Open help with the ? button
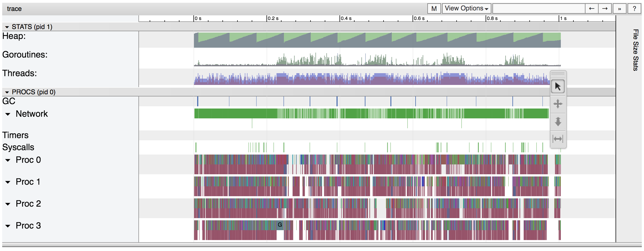 point(635,8)
